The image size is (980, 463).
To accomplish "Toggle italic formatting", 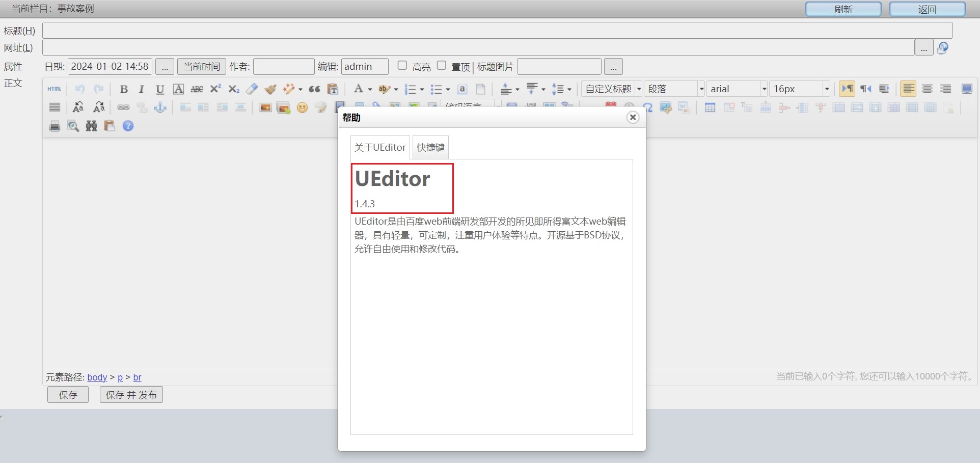I will click(x=142, y=89).
